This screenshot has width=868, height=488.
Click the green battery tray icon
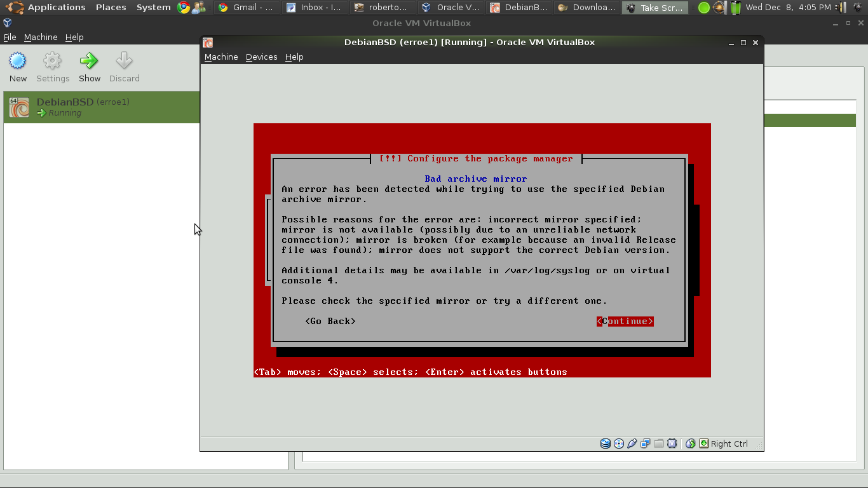(x=735, y=8)
